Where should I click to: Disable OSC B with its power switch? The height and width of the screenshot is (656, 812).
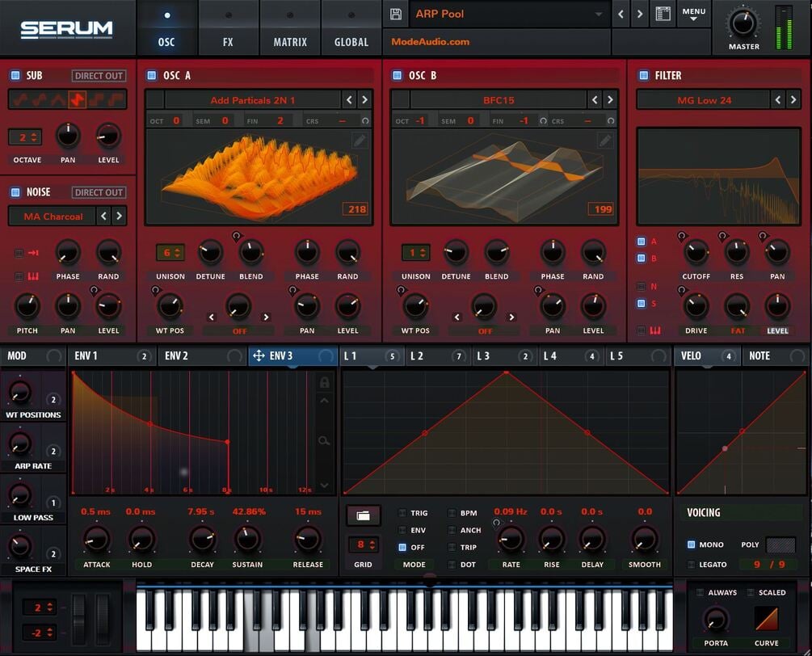click(398, 75)
